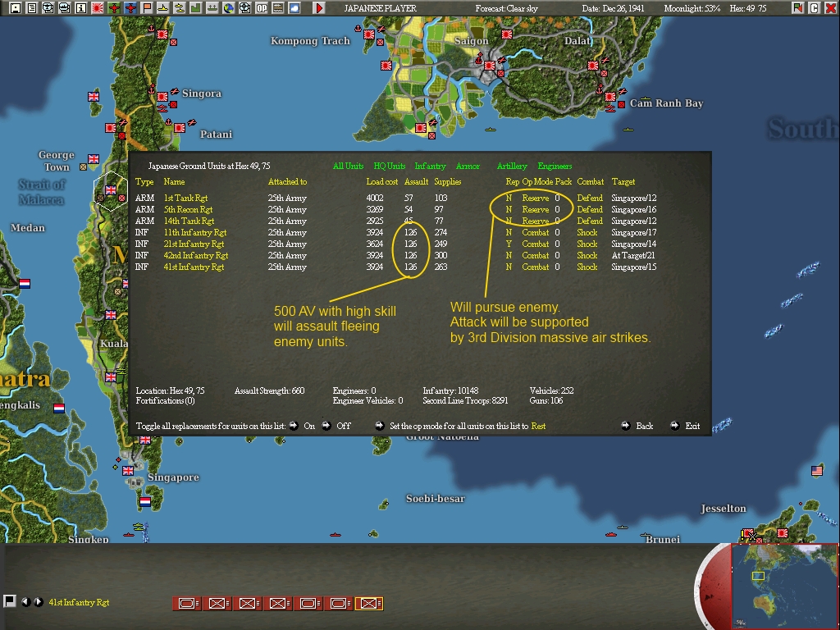Toggle 11th Infantry Rgt Shock combat mode
Viewport: 840px width, 630px height.
[587, 232]
